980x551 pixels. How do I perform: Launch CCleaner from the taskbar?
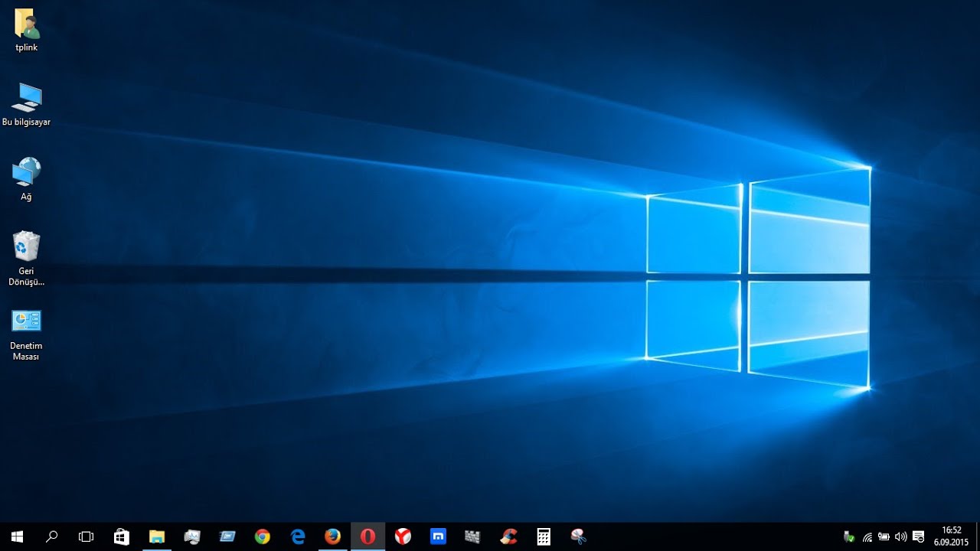coord(508,536)
